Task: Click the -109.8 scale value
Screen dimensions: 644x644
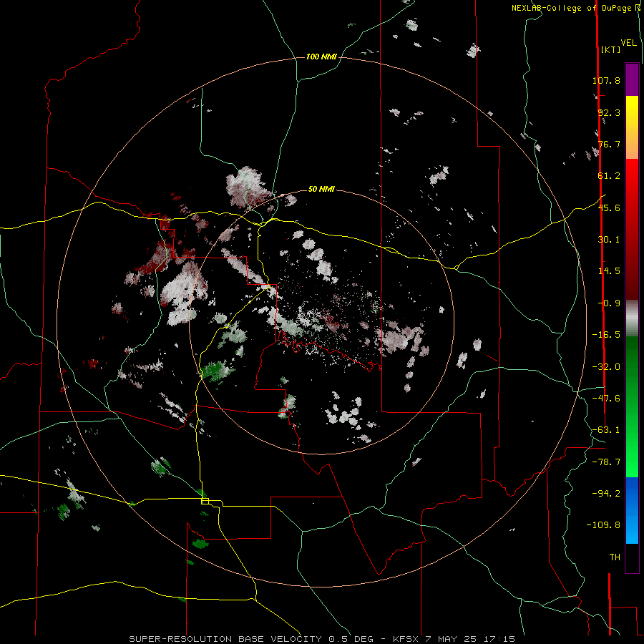Action: [x=603, y=525]
